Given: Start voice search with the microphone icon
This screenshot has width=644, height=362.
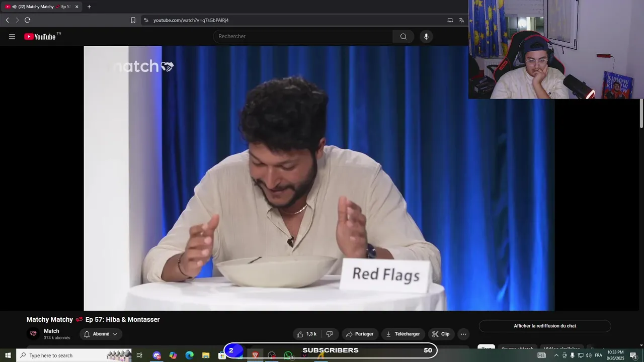Looking at the screenshot, I should coord(426,36).
